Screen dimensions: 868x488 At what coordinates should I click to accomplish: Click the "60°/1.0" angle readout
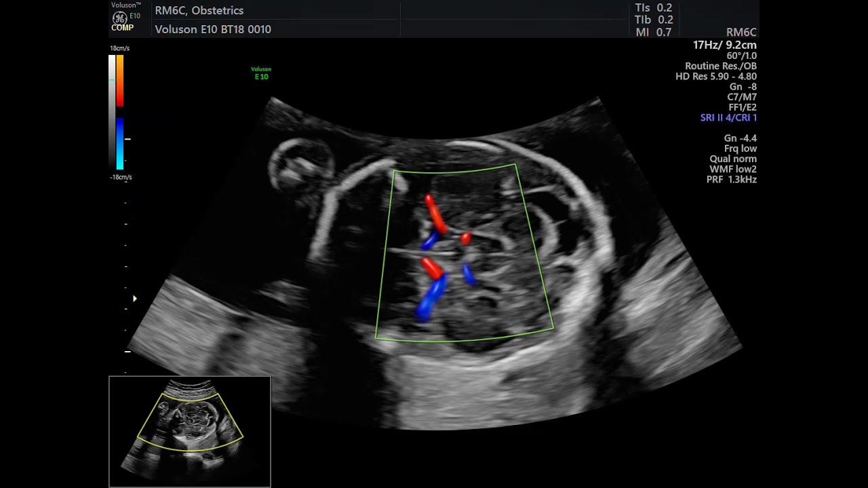click(x=741, y=56)
